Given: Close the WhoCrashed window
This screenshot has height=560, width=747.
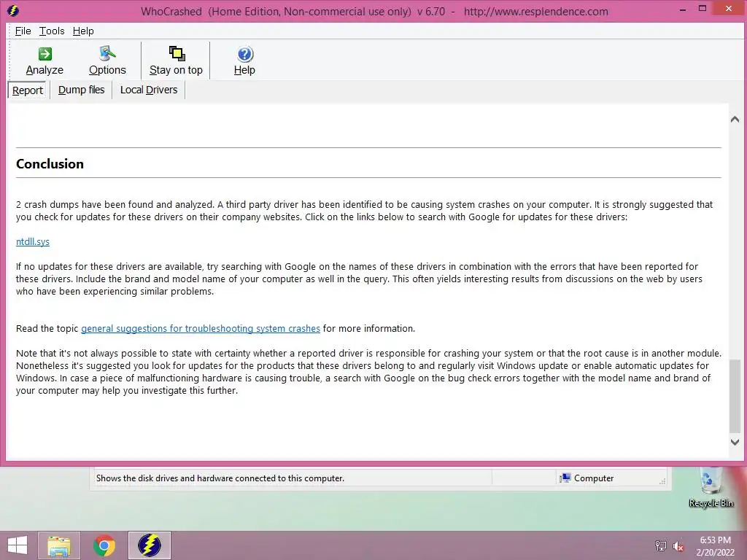Looking at the screenshot, I should click(x=729, y=9).
